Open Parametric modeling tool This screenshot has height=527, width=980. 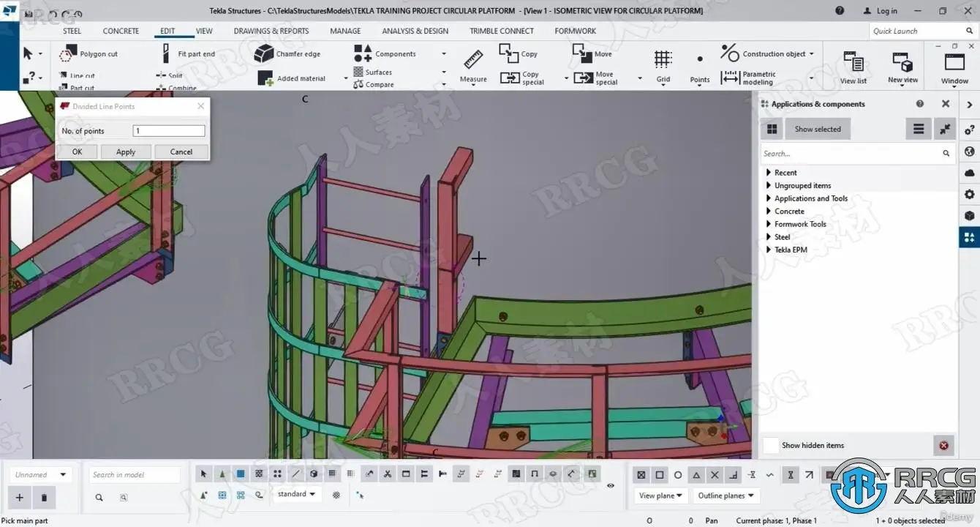[x=749, y=78]
